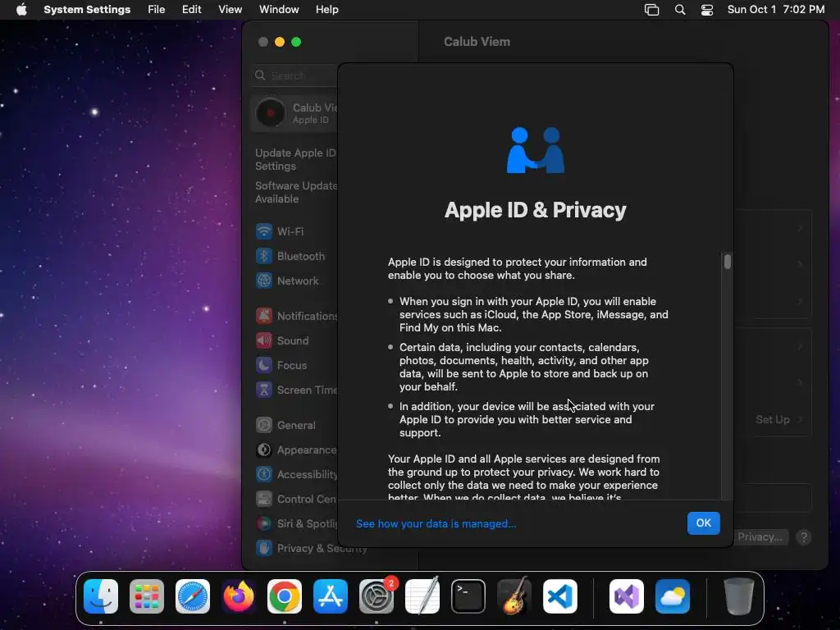The height and width of the screenshot is (630, 840).
Task: Open Visual Studio Code from the Dock
Action: (559, 596)
